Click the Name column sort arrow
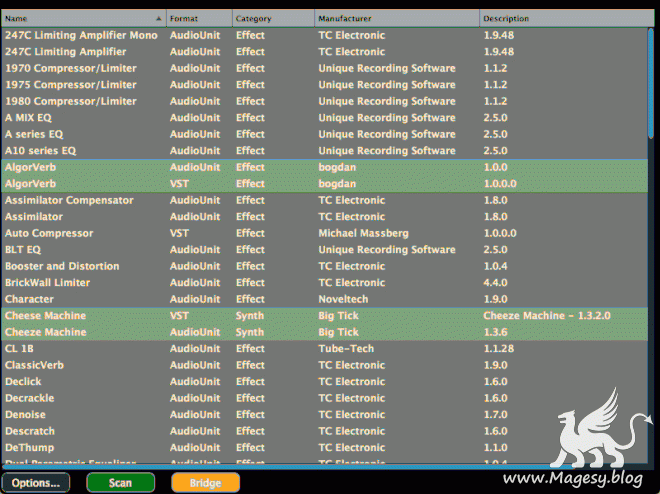The image size is (660, 494). click(x=159, y=19)
